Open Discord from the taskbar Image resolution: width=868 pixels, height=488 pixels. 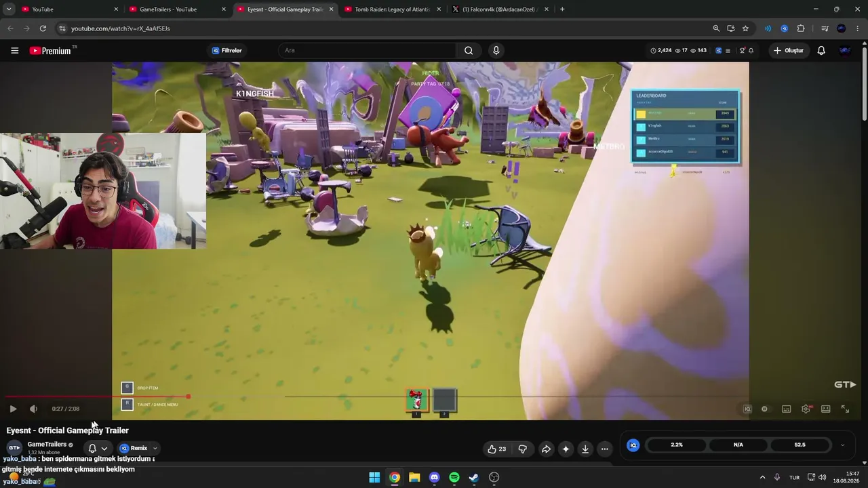(435, 477)
